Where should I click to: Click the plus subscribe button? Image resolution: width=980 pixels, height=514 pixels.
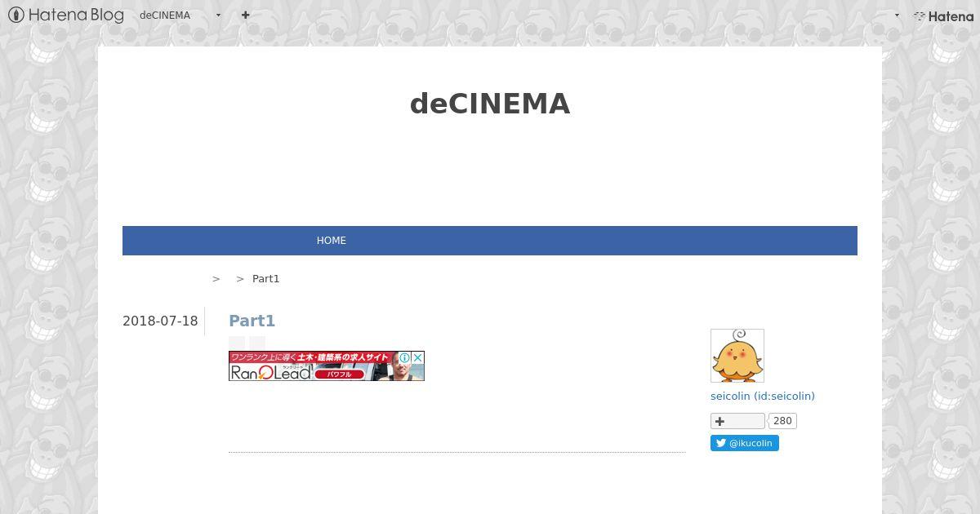(737, 421)
